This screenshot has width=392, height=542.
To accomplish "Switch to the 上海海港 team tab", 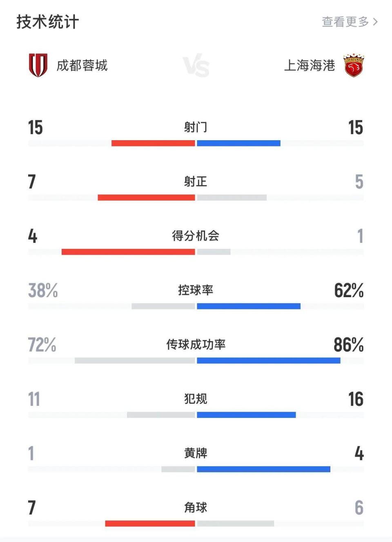I will (310, 65).
